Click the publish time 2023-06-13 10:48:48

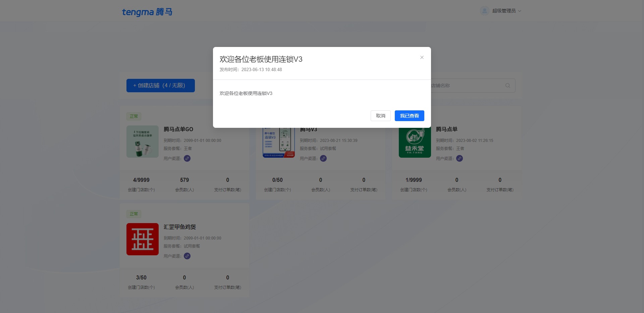262,69
